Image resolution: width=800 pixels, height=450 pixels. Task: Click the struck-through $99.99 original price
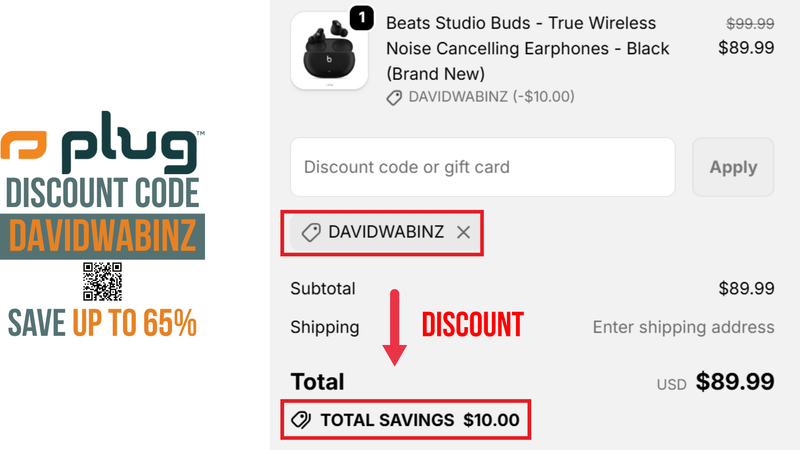click(x=747, y=23)
